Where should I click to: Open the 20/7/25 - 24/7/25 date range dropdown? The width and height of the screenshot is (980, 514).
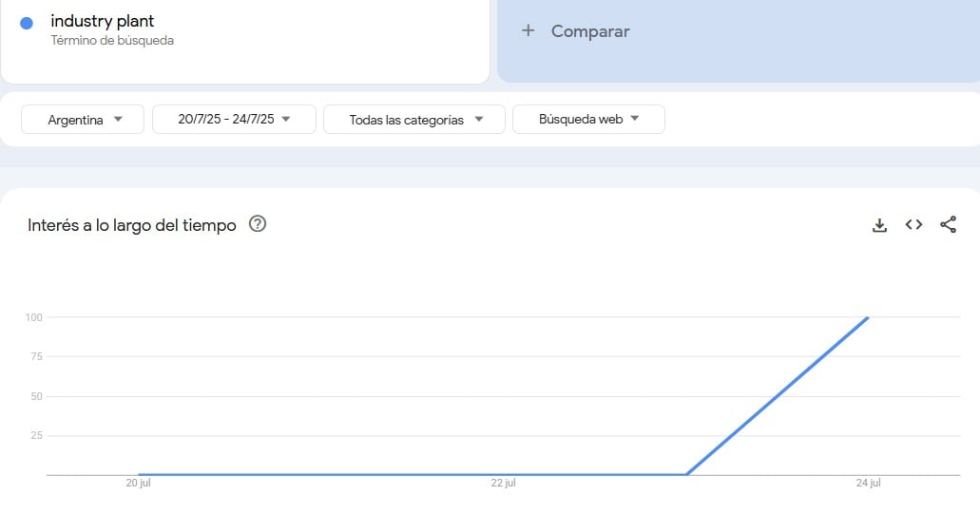pyautogui.click(x=235, y=120)
